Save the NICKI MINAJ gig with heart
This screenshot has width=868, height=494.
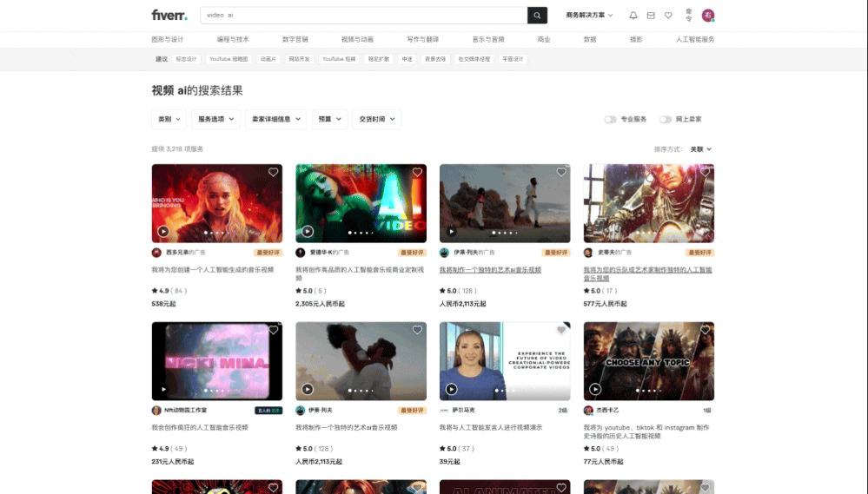point(273,330)
